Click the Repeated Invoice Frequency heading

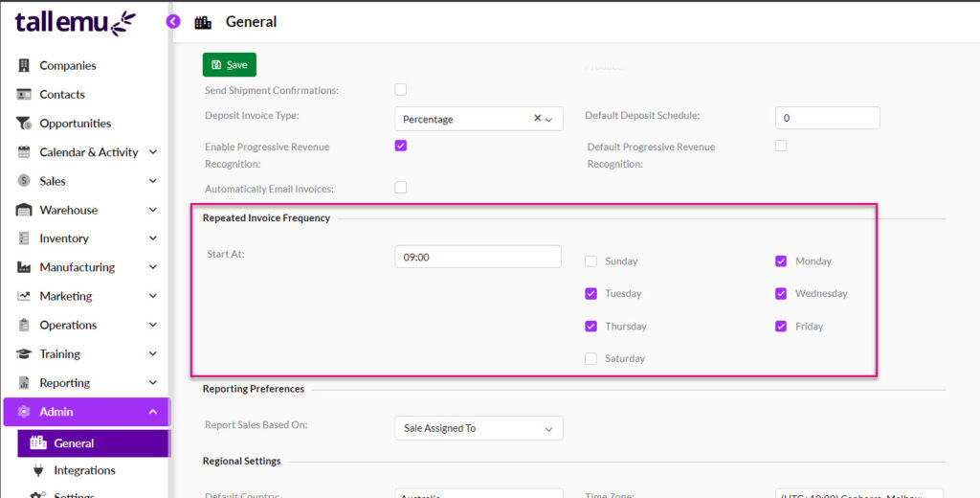point(266,217)
